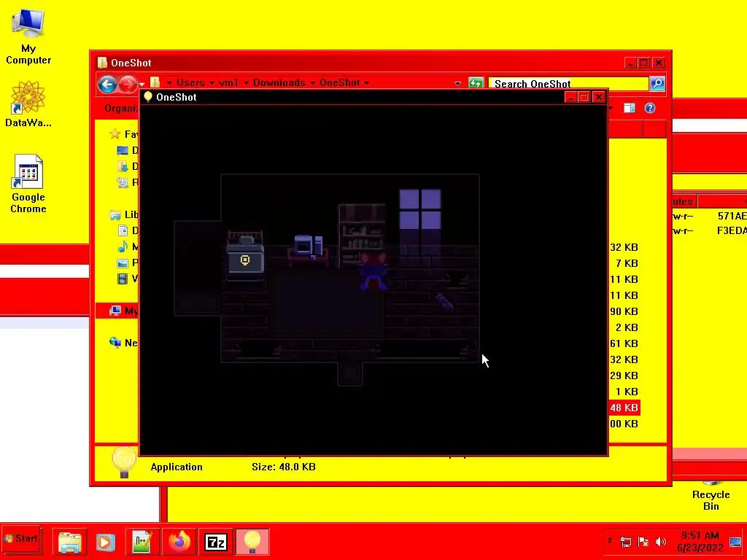This screenshot has width=747, height=560.
Task: Open the views dropdown arrow next to preview pane
Action: click(x=611, y=108)
